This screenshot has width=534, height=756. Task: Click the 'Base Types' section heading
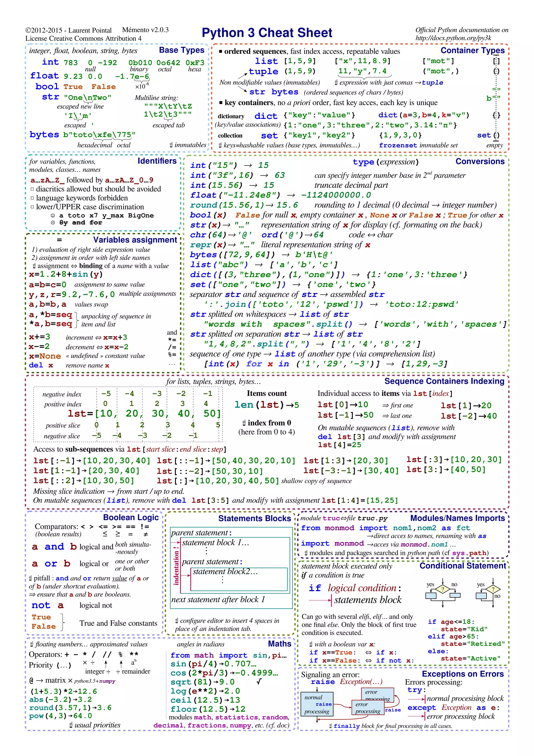coord(182,50)
